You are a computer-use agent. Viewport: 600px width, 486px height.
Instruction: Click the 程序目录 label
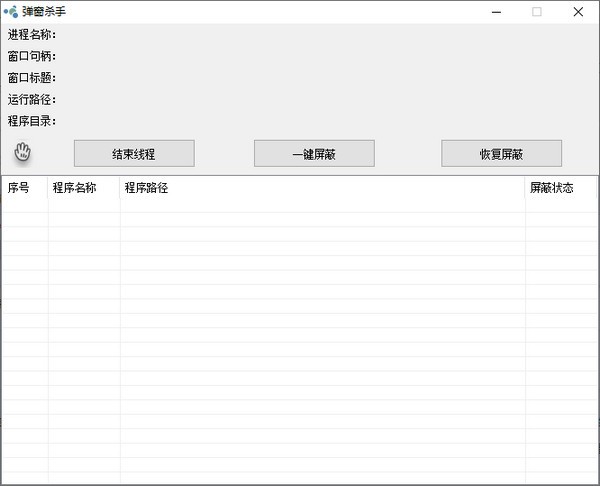coord(32,121)
